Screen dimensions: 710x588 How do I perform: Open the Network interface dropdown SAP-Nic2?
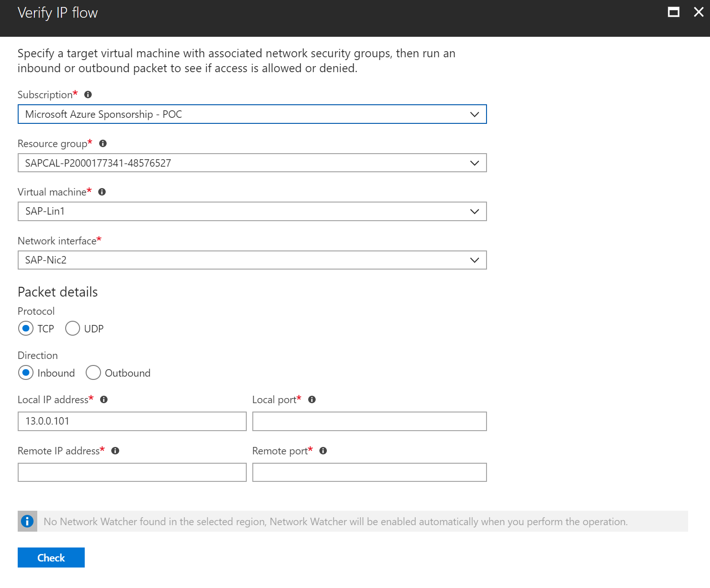click(252, 260)
